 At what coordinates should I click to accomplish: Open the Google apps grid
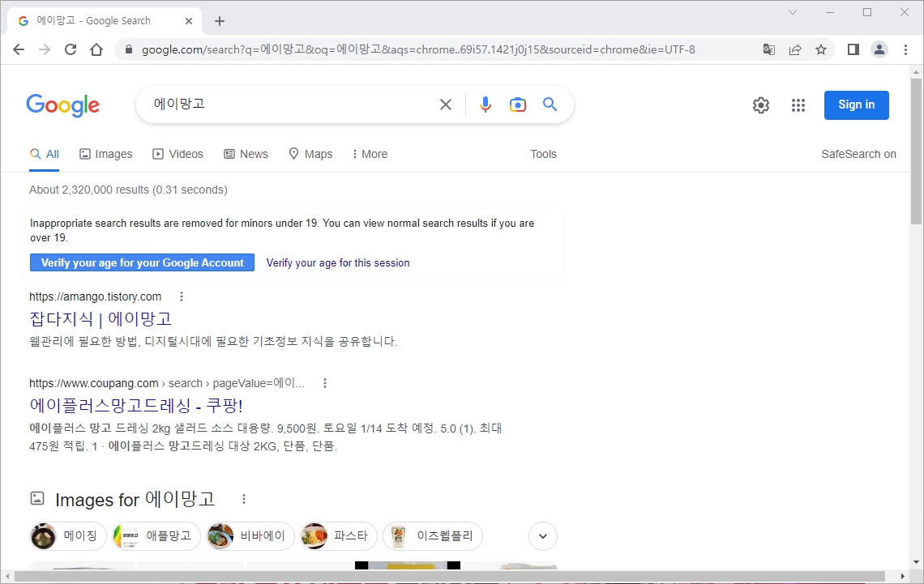[x=798, y=105]
